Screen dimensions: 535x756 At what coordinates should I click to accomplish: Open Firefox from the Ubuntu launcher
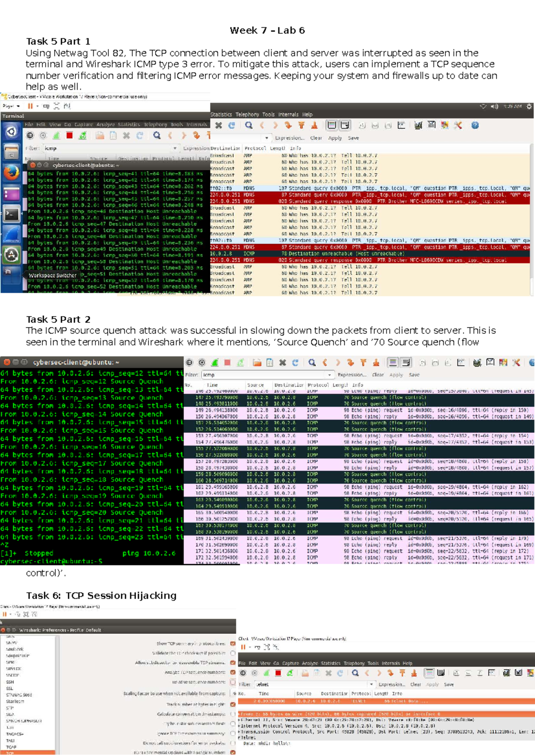click(x=12, y=172)
